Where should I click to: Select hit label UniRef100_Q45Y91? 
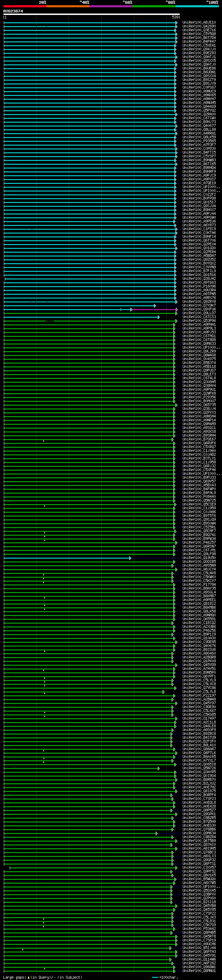[199, 956]
